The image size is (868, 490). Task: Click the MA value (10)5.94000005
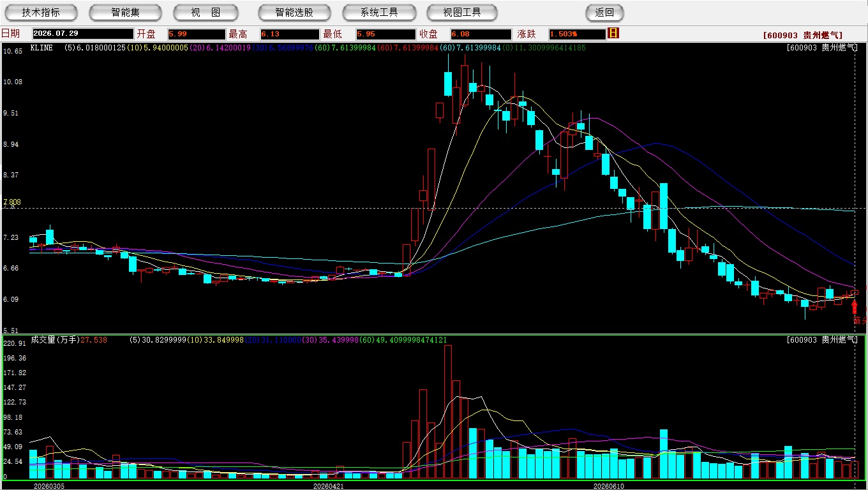(158, 48)
